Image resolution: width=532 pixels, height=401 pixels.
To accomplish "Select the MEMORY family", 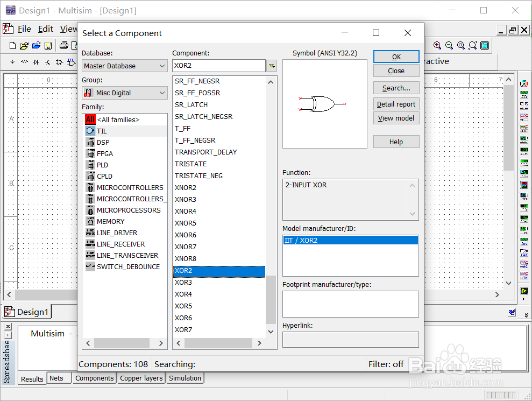I will (126, 221).
